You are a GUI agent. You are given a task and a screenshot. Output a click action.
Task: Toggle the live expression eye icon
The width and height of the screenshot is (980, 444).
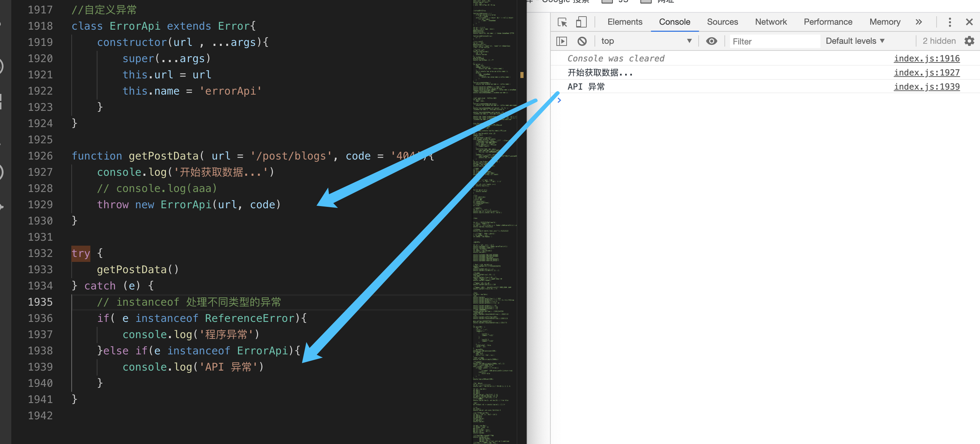(711, 41)
